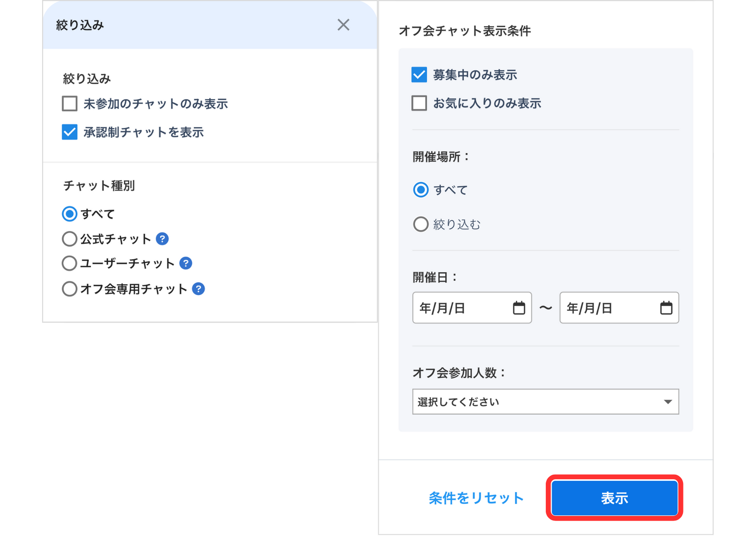756x538 pixels.
Task: Choose 絞り込む radio for 開催場所
Action: click(x=421, y=224)
